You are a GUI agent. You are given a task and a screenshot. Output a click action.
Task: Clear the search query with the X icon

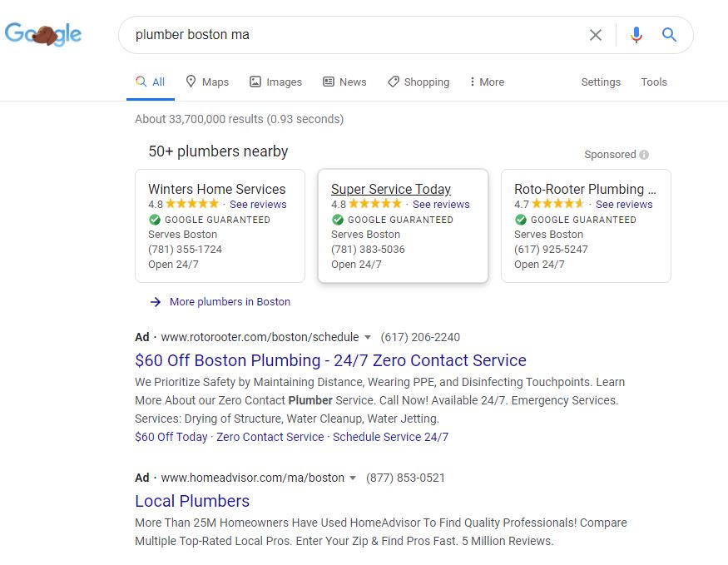pos(595,35)
